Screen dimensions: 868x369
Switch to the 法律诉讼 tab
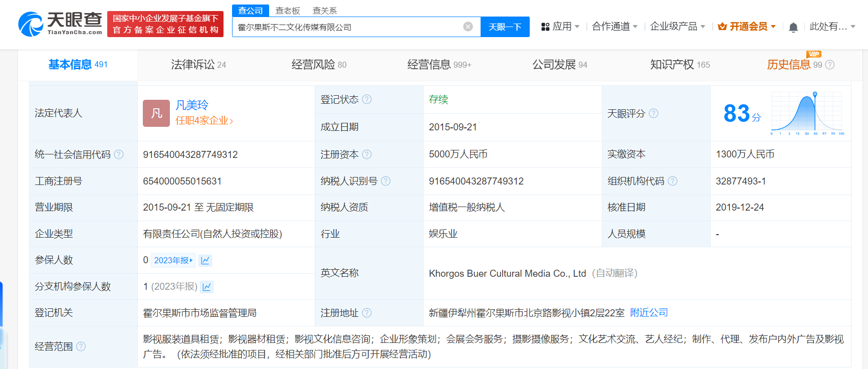tap(198, 65)
